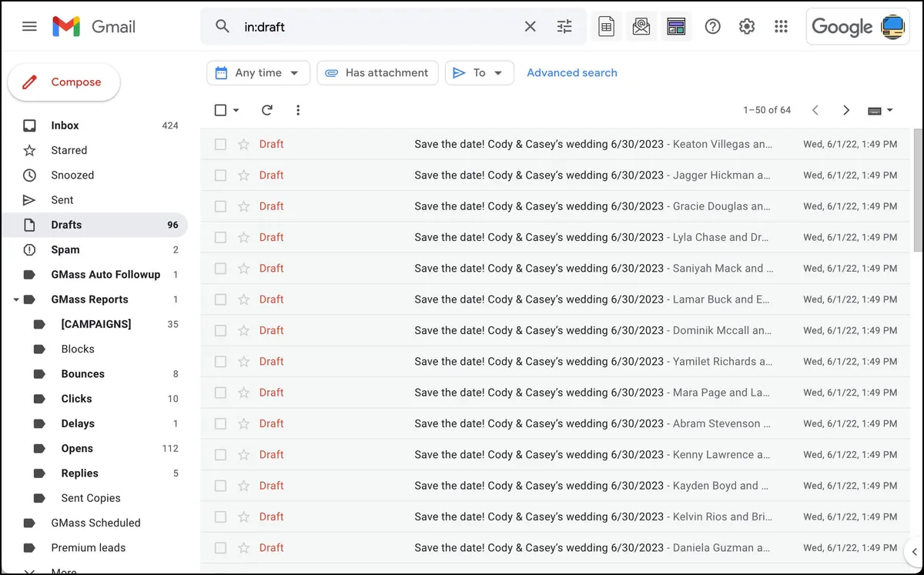This screenshot has height=575, width=924.
Task: Click the GMass reports dashboard icon
Action: tap(676, 27)
